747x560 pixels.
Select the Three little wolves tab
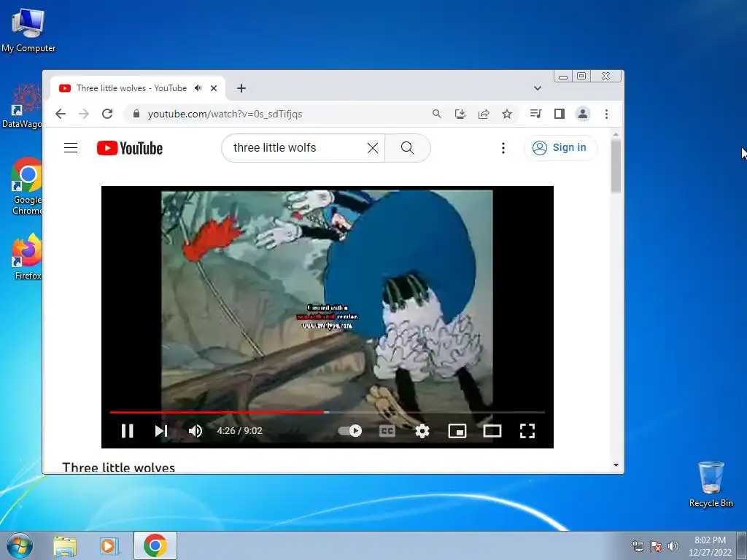click(x=131, y=88)
